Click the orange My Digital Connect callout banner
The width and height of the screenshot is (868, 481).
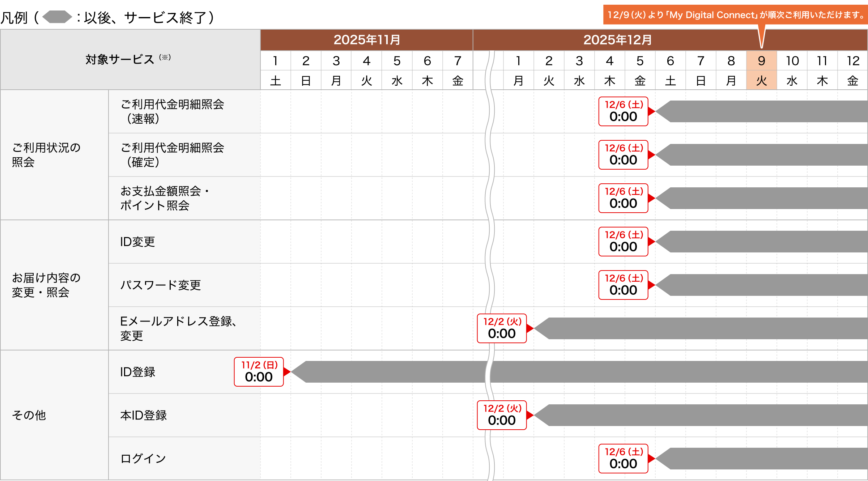[735, 15]
